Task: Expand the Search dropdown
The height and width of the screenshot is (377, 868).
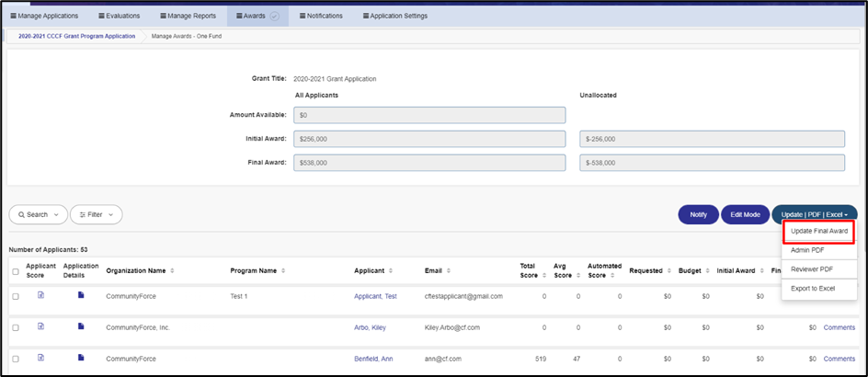Action: click(39, 215)
